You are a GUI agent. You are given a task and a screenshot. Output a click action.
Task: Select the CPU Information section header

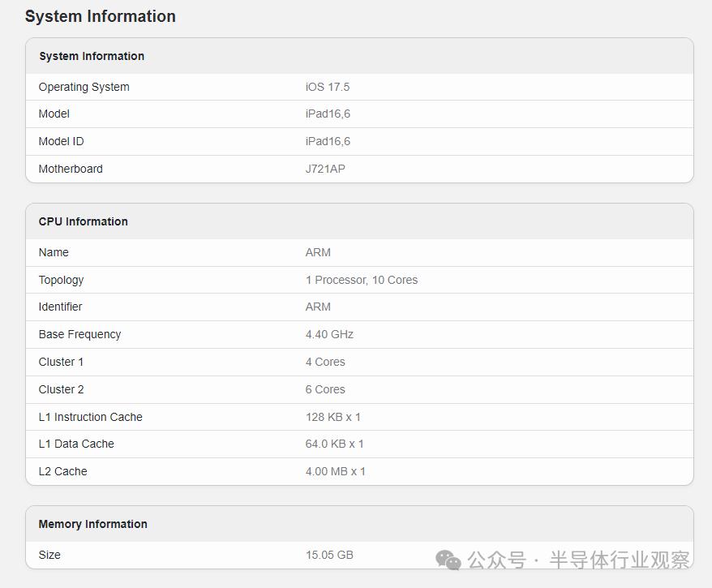coord(84,221)
